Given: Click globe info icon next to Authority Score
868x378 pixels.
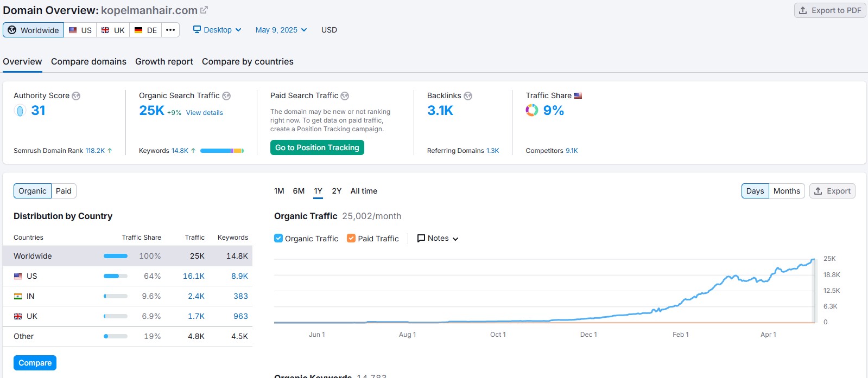Looking at the screenshot, I should coord(76,96).
